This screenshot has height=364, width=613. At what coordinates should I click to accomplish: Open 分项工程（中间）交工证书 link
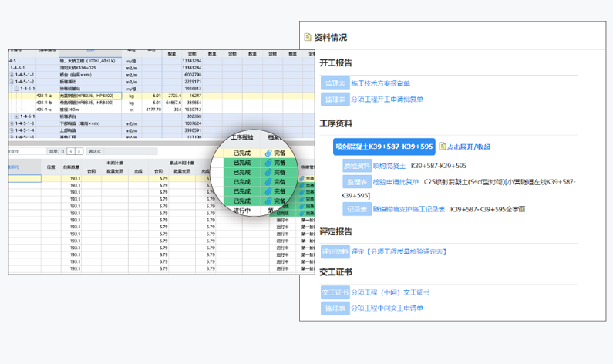click(389, 292)
